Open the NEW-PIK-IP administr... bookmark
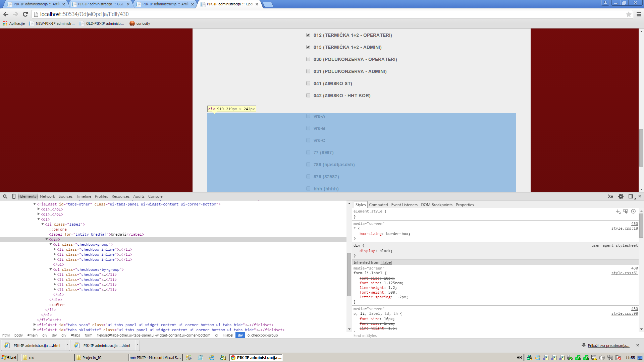The image size is (644, 362). pos(52,23)
